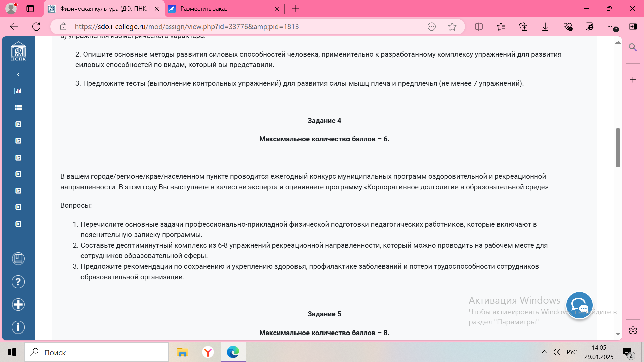
Task: Add this page to favorites with the star icon
Action: [452, 27]
